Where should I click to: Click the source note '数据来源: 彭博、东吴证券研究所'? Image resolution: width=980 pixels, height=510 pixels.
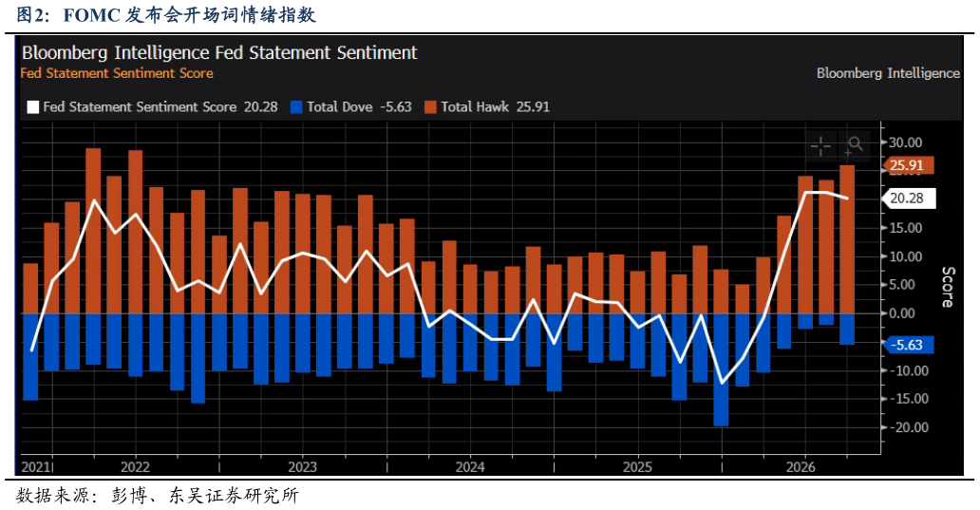tap(158, 496)
